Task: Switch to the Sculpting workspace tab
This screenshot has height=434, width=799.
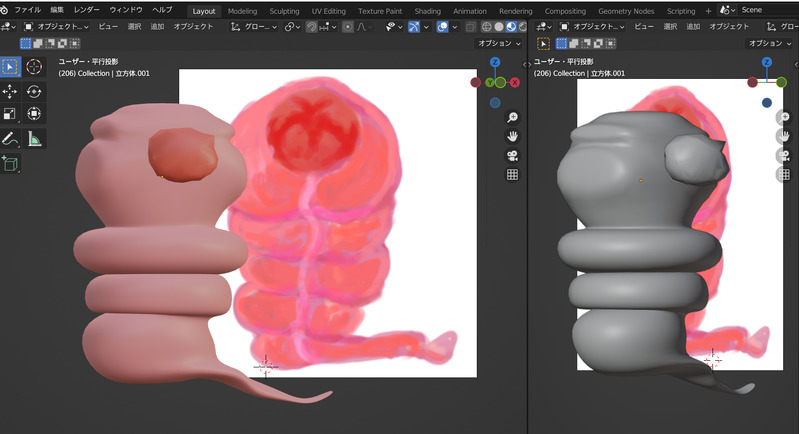Action: (x=285, y=10)
